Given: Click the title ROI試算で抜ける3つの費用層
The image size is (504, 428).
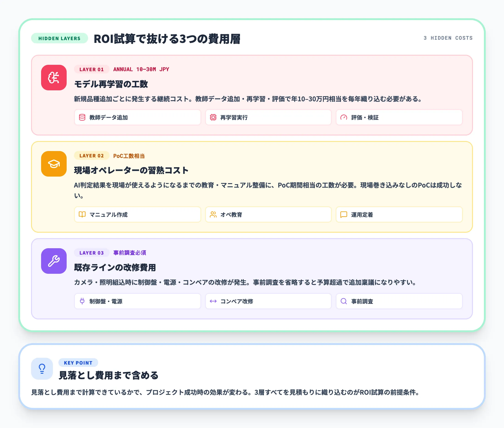Looking at the screenshot, I should click(167, 39).
